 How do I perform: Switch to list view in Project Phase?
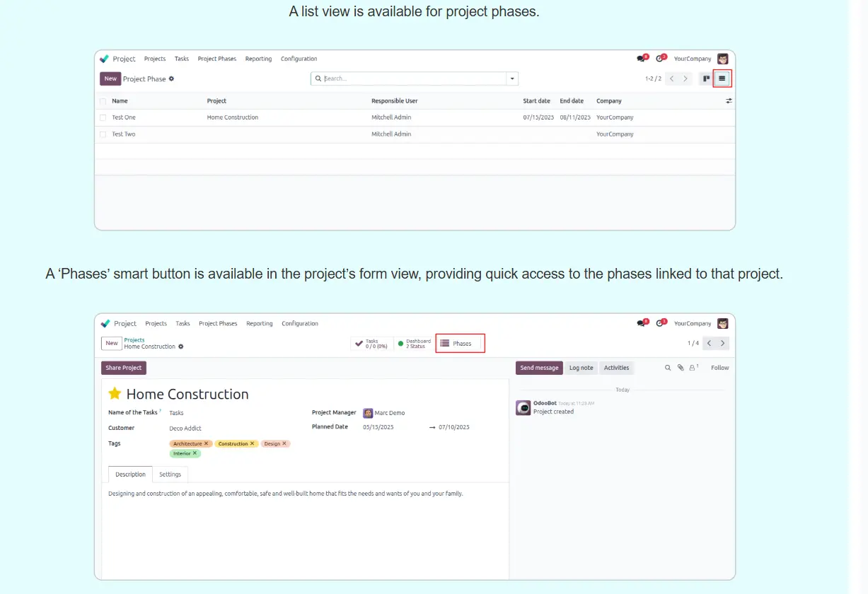pyautogui.click(x=722, y=78)
